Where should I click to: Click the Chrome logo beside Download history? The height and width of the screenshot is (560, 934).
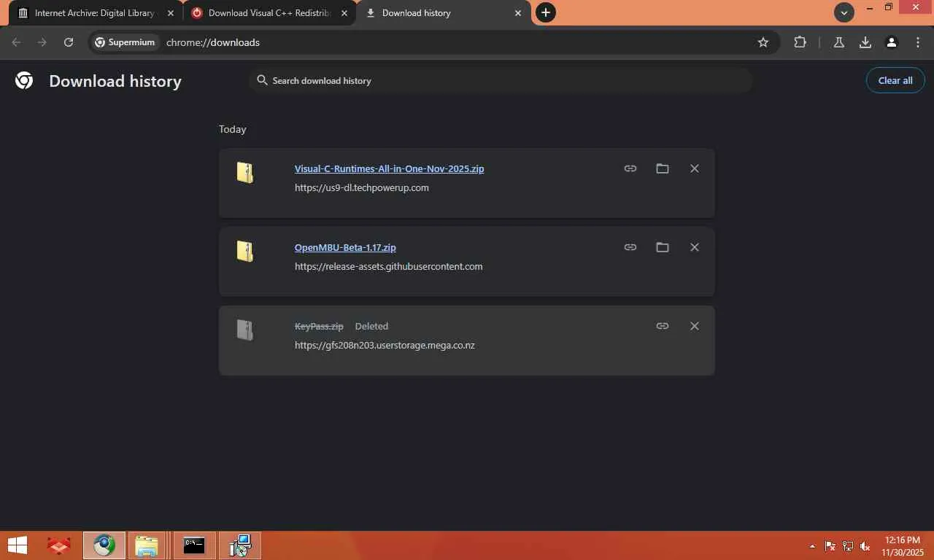point(24,80)
